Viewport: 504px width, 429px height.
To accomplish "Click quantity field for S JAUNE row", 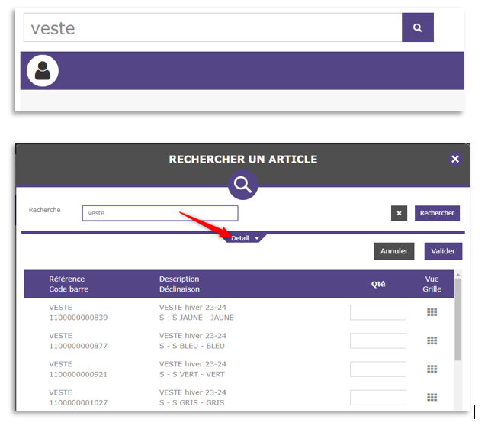I will [x=378, y=312].
